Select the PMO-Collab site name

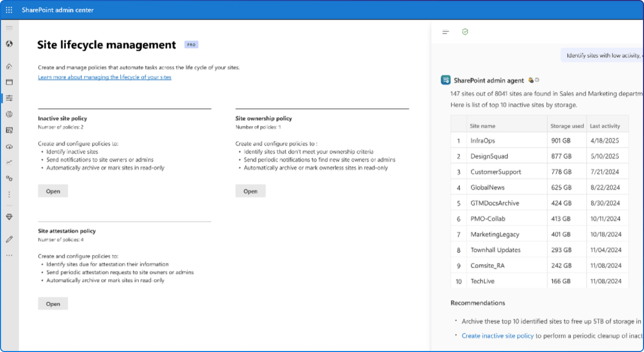tap(488, 219)
